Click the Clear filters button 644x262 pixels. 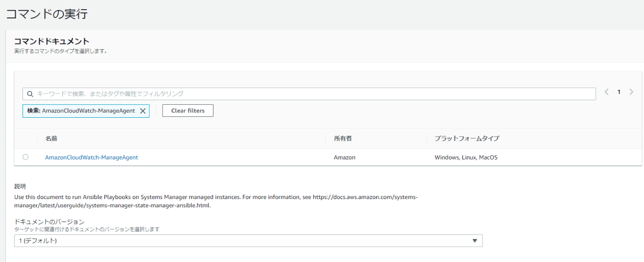[188, 111]
